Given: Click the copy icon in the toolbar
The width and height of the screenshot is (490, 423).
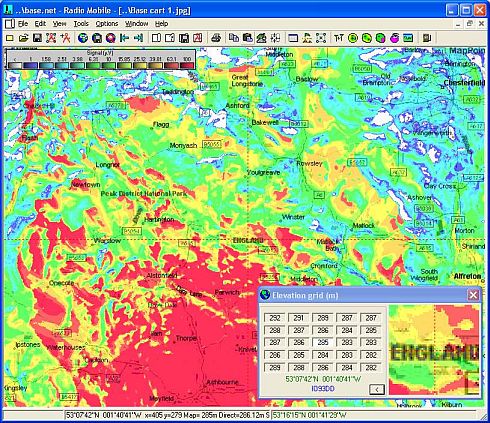Looking at the screenshot, I should [234, 38].
